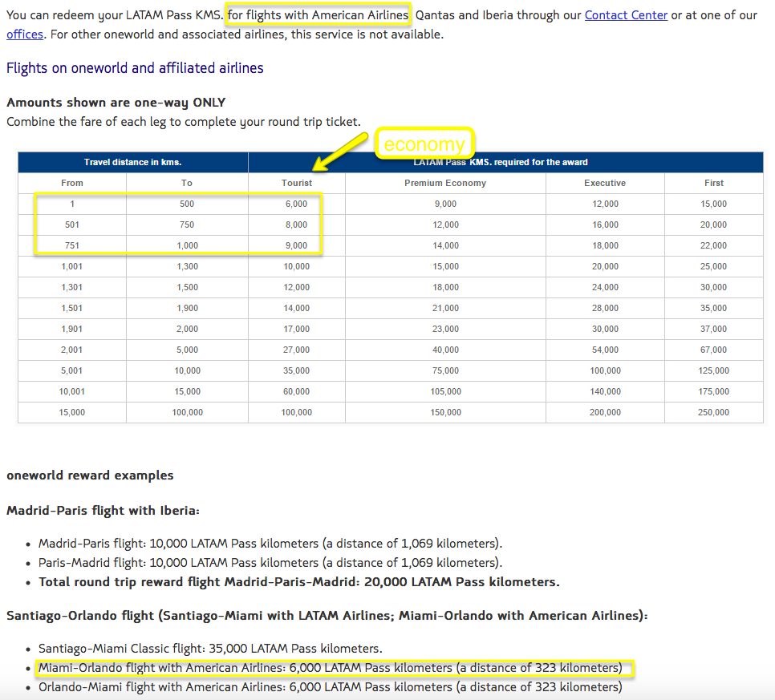The width and height of the screenshot is (775, 700).
Task: Open the Contact Center link
Action: coord(626,15)
